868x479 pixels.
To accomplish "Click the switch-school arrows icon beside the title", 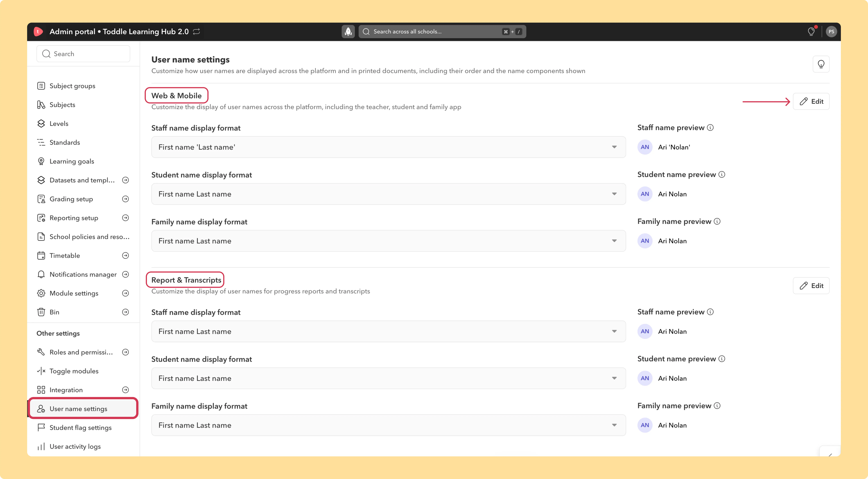I will [197, 31].
